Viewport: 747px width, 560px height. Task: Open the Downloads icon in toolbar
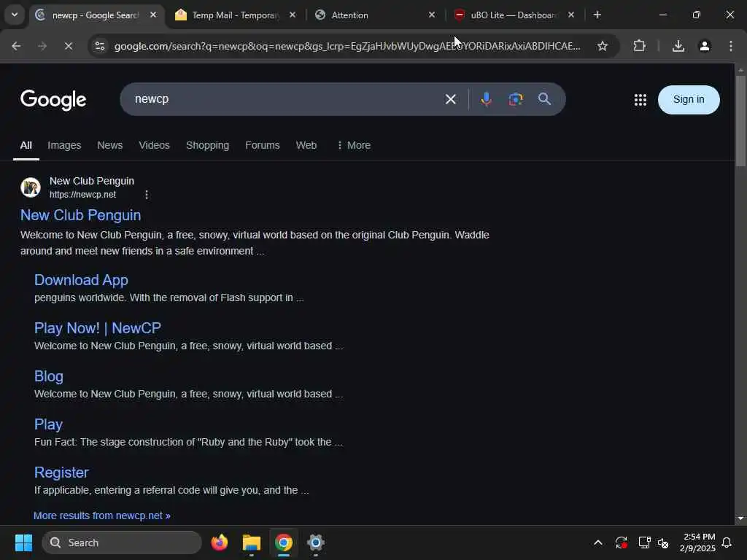pos(678,46)
